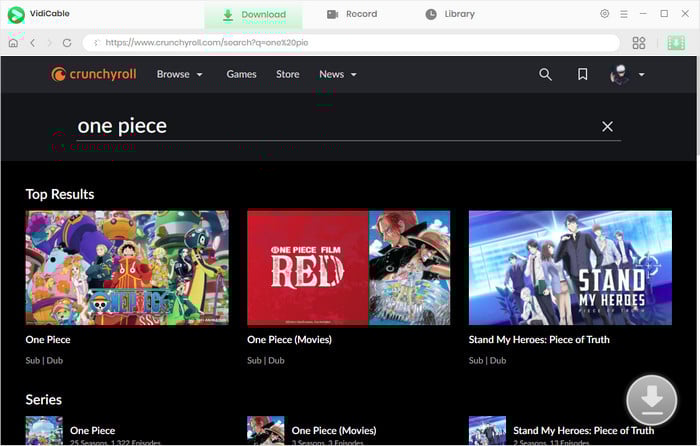Open the watchlist bookmark icon

(583, 74)
